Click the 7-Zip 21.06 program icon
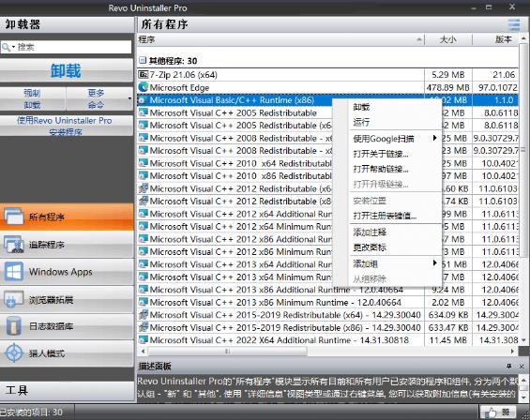This screenshot has height=420, width=530. point(143,75)
